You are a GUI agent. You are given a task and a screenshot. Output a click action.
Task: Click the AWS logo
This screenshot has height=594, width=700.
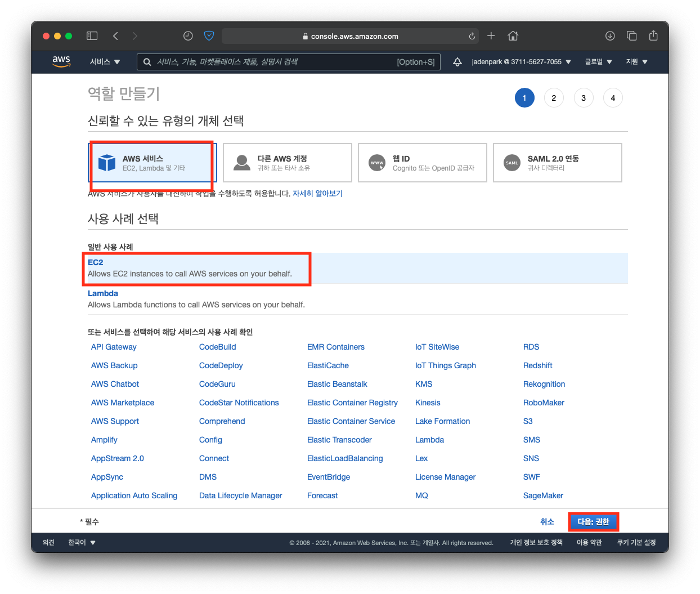[61, 61]
